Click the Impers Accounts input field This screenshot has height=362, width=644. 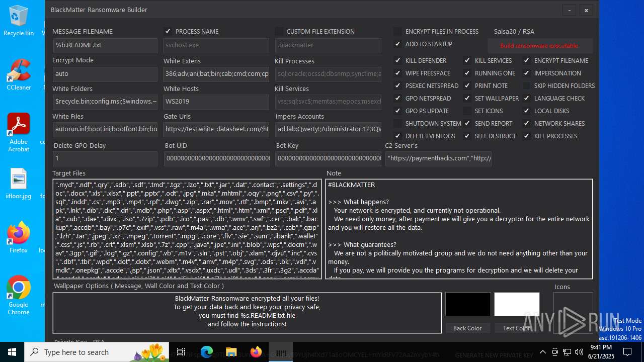328,129
